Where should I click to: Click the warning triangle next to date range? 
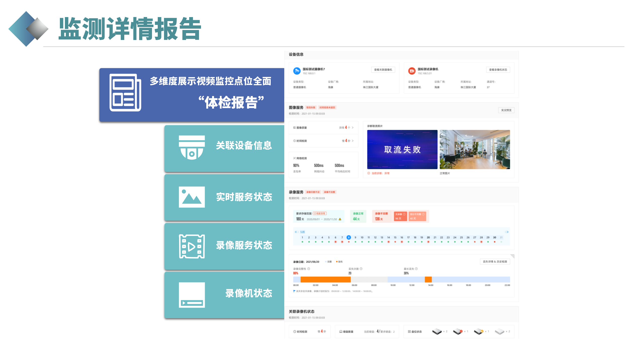pos(340,219)
